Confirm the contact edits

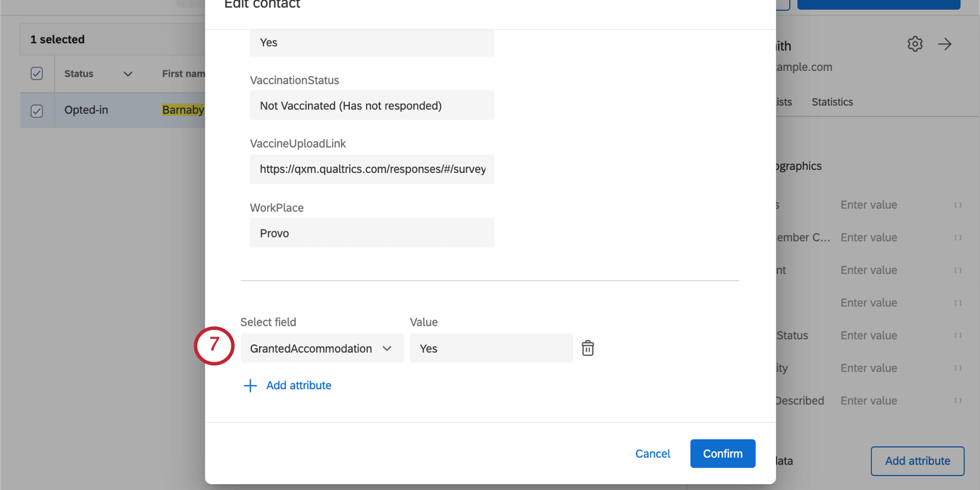(x=722, y=454)
